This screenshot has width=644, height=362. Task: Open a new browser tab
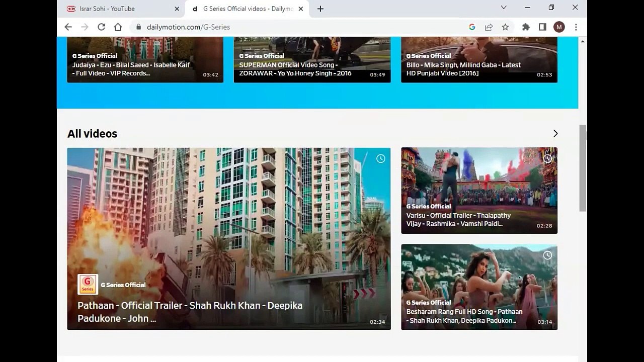320,9
